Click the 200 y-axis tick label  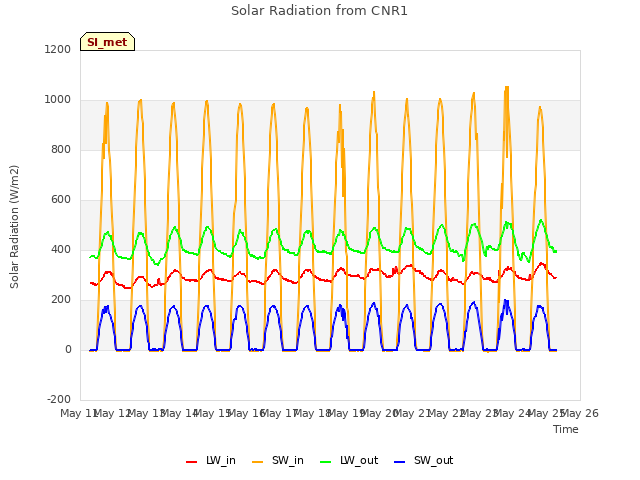[61, 300]
